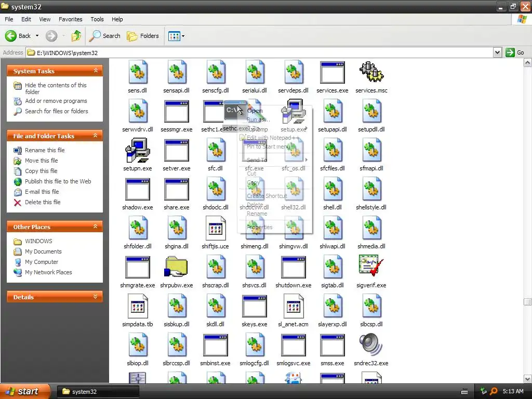532x399 pixels.
Task: Select the setupn.exe computer icon
Action: tap(137, 150)
